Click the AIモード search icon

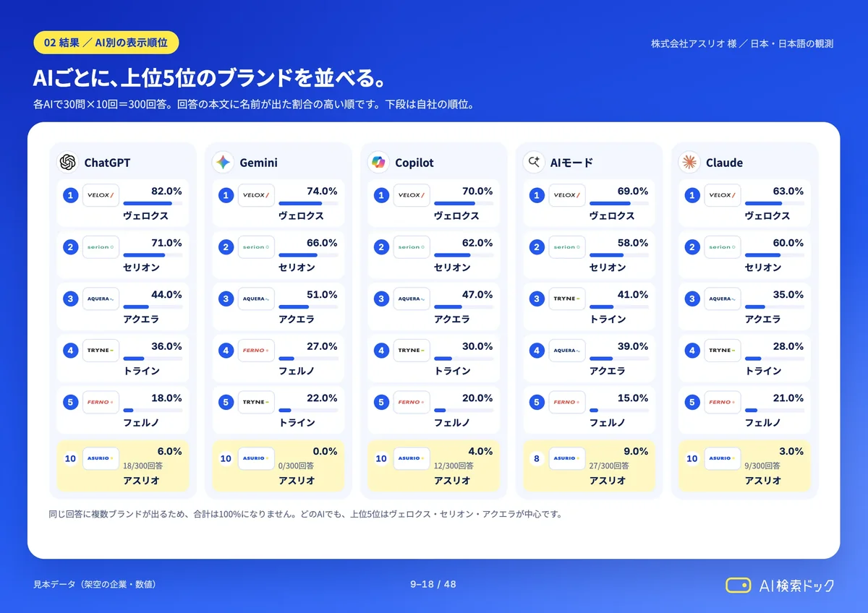coord(534,163)
